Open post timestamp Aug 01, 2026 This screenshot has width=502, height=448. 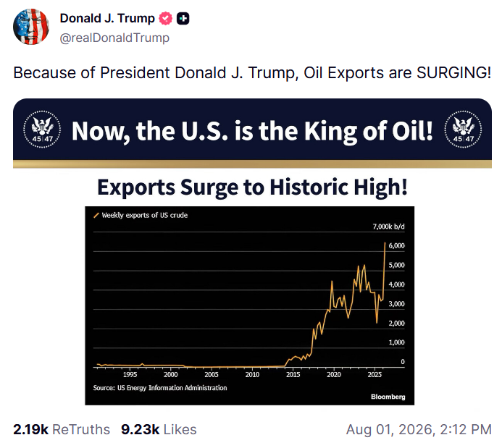[419, 429]
